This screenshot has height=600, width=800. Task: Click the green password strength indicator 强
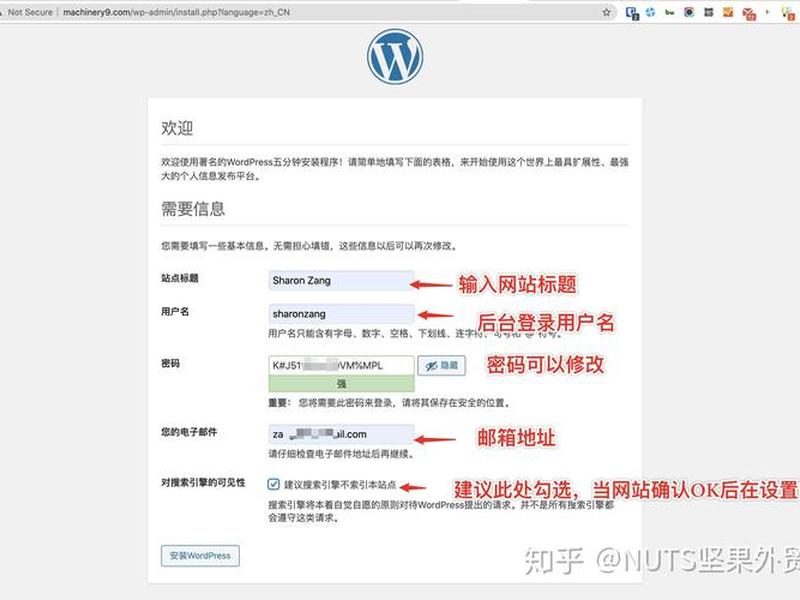pos(341,384)
